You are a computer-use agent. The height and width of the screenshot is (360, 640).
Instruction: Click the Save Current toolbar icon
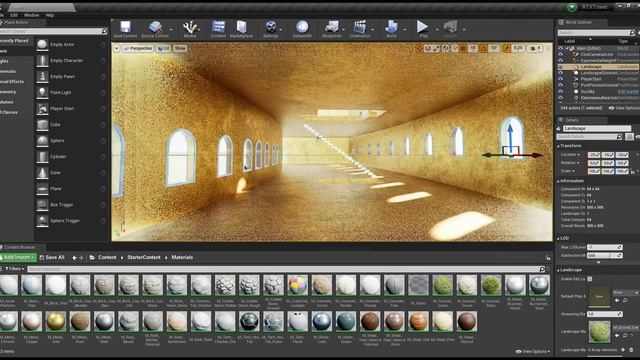125,29
